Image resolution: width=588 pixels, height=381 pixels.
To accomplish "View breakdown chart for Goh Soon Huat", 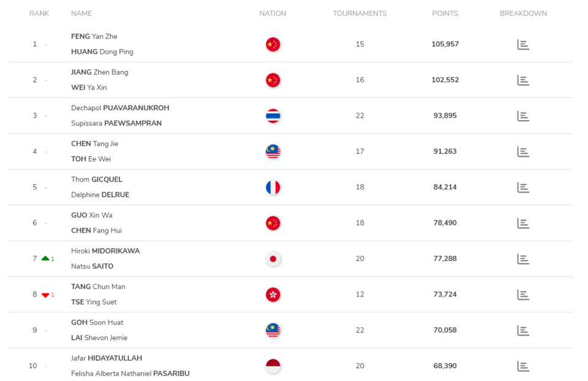I will 523,330.
